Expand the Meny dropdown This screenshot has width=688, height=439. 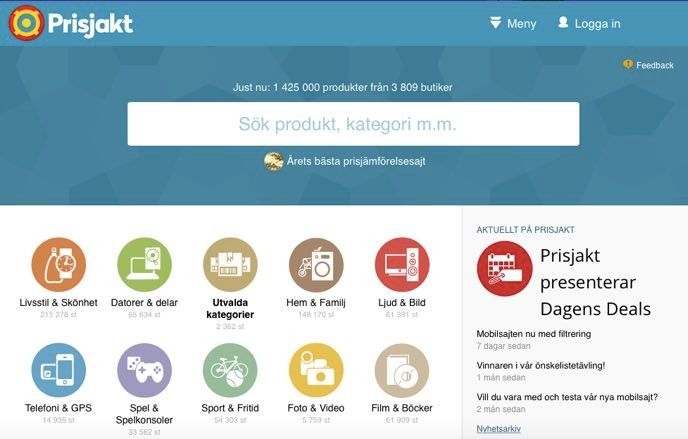(513, 23)
